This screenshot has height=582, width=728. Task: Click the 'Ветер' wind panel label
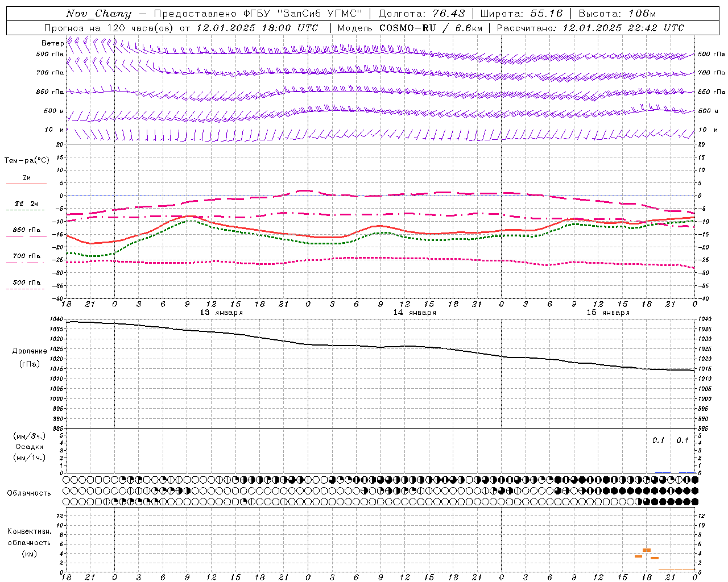52,43
